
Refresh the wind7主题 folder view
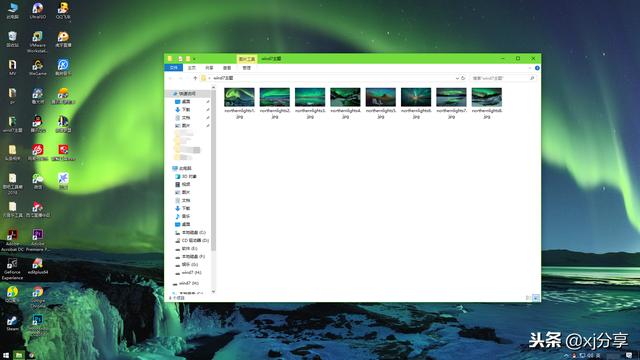pyautogui.click(x=463, y=78)
